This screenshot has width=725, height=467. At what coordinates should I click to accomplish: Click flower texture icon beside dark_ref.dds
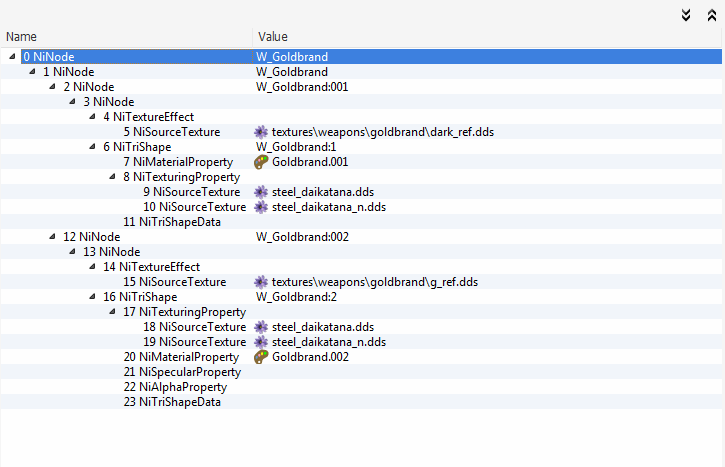click(x=262, y=132)
